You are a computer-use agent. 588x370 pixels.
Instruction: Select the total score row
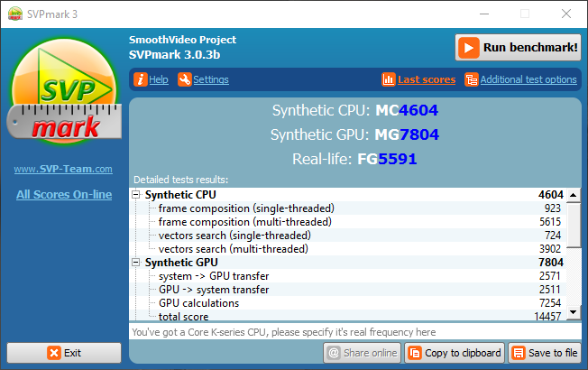click(347, 316)
